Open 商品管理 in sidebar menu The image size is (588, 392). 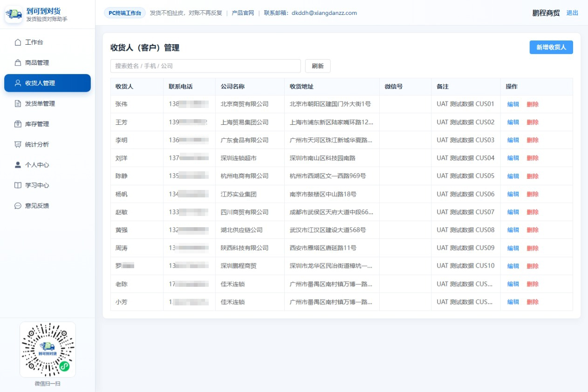pos(48,63)
